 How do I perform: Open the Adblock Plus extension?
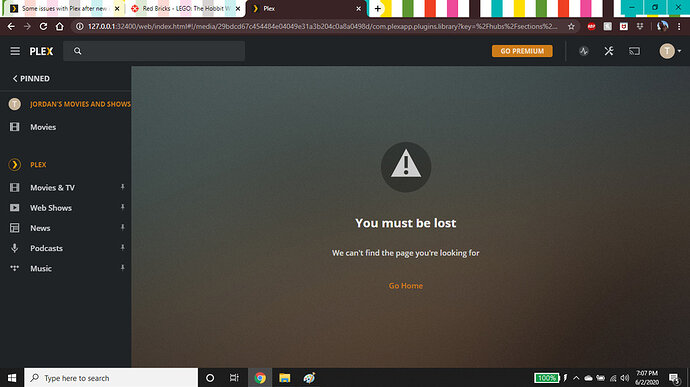click(x=591, y=26)
